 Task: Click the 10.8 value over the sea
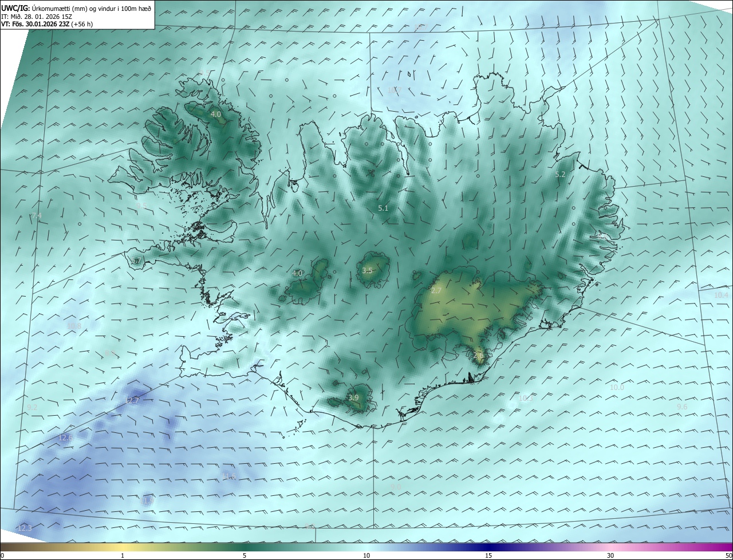[74, 326]
